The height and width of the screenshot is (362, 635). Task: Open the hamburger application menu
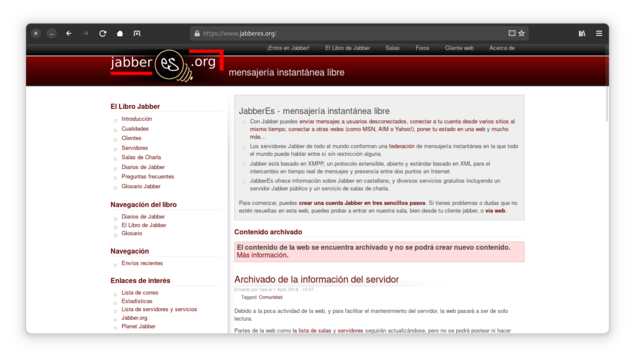point(599,34)
